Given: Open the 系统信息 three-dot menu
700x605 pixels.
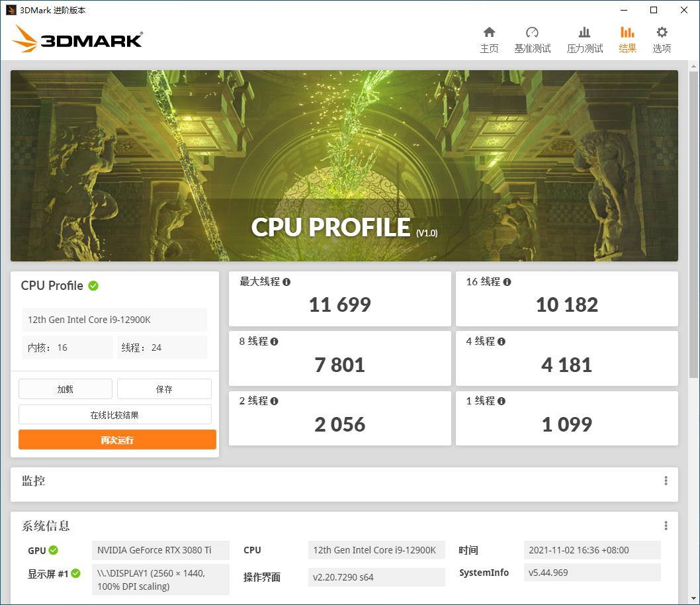Looking at the screenshot, I should click(x=665, y=525).
